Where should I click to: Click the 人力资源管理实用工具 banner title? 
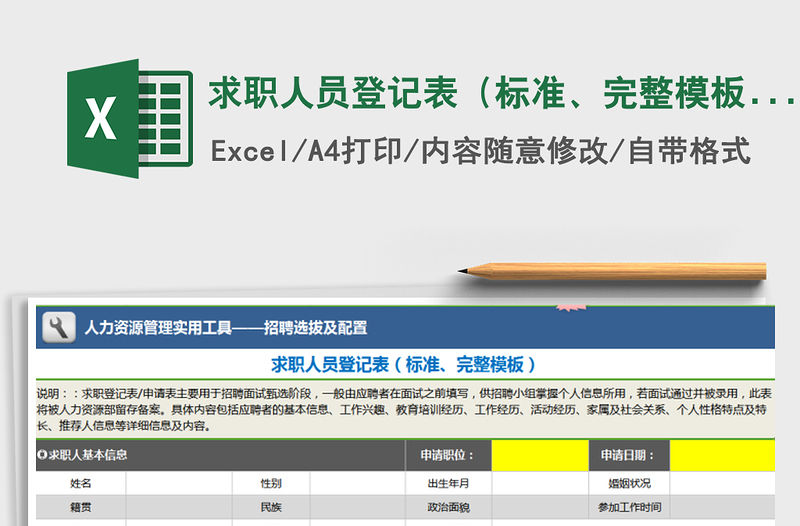225,327
